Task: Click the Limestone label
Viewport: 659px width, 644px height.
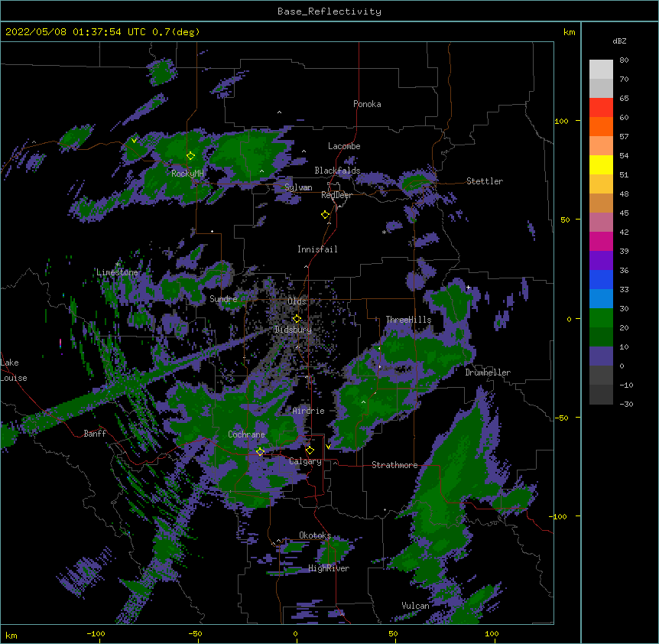Action: (x=117, y=272)
